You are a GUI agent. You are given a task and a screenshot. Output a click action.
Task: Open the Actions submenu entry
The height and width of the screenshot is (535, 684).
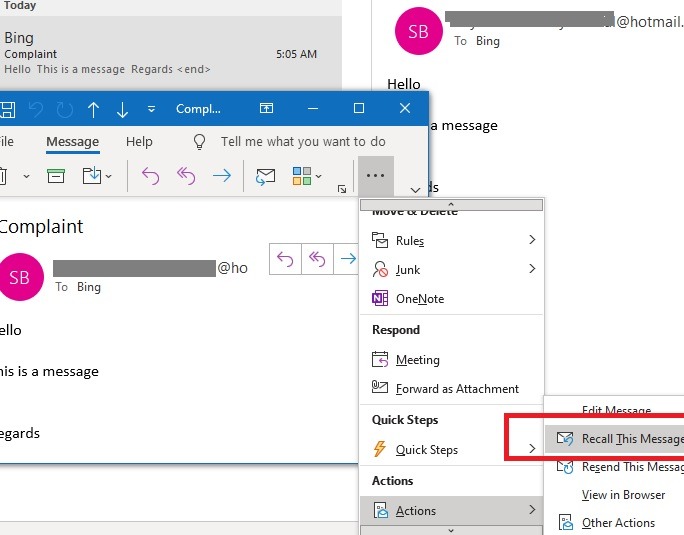coord(451,510)
